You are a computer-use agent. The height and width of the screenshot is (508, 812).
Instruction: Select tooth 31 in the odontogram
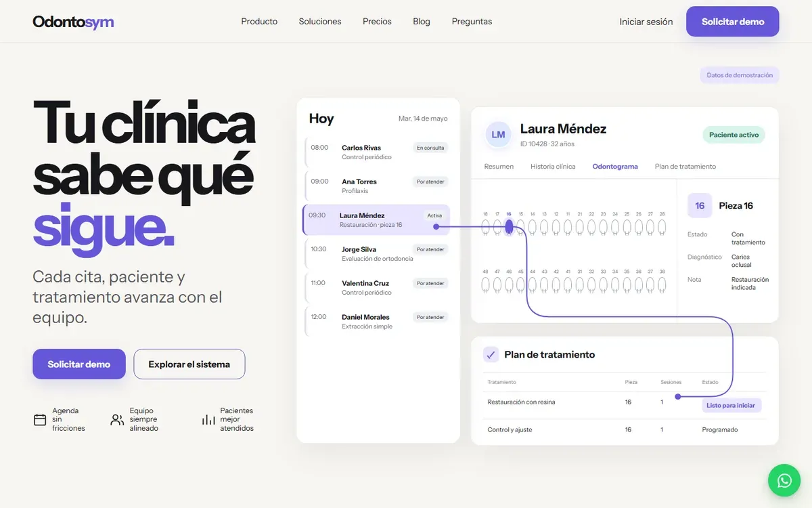580,284
